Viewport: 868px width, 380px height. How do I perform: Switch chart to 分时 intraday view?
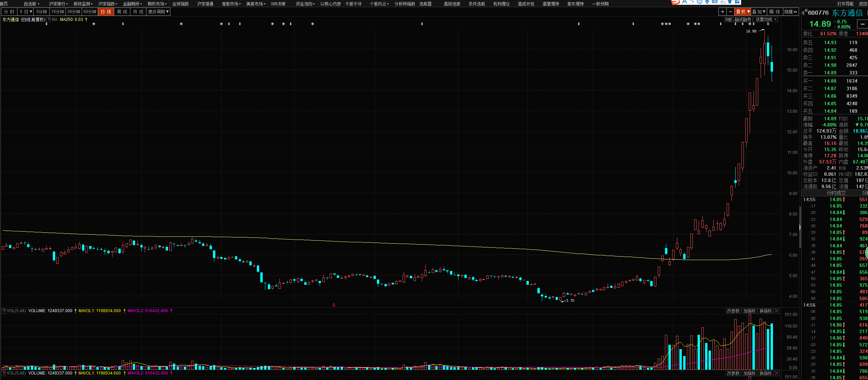point(9,12)
